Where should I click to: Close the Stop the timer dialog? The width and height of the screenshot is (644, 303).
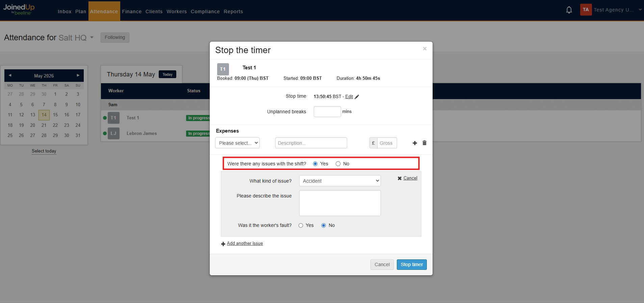(x=424, y=49)
